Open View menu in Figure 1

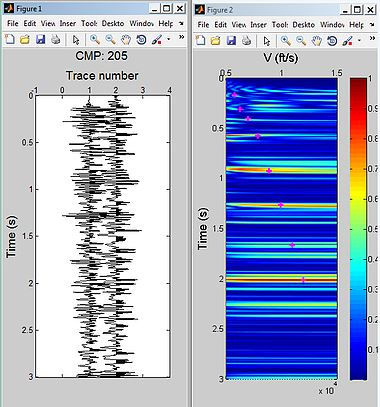48,23
